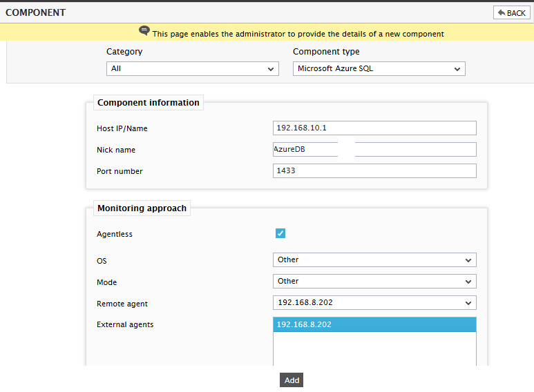
Task: Click the Category dropdown chevron arrow
Action: (271, 69)
